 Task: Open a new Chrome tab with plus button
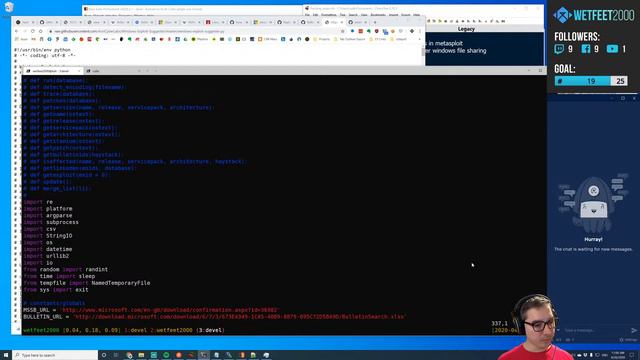pyautogui.click(x=375, y=22)
